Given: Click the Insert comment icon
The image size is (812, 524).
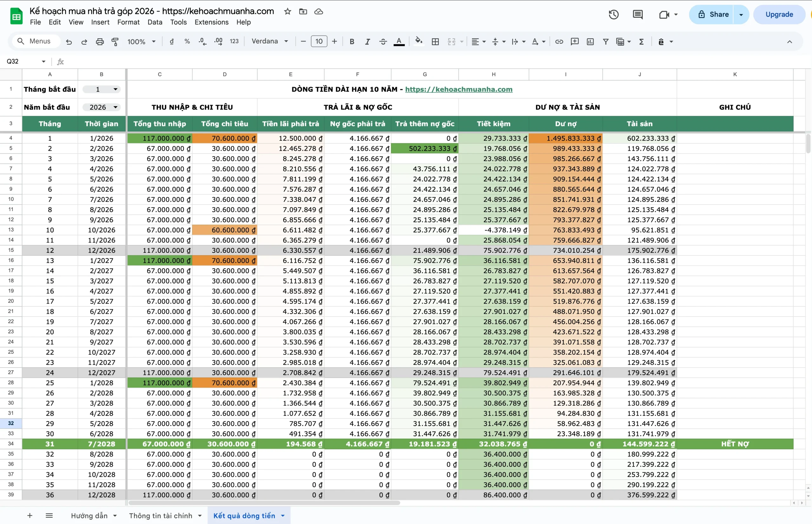Looking at the screenshot, I should pos(574,42).
